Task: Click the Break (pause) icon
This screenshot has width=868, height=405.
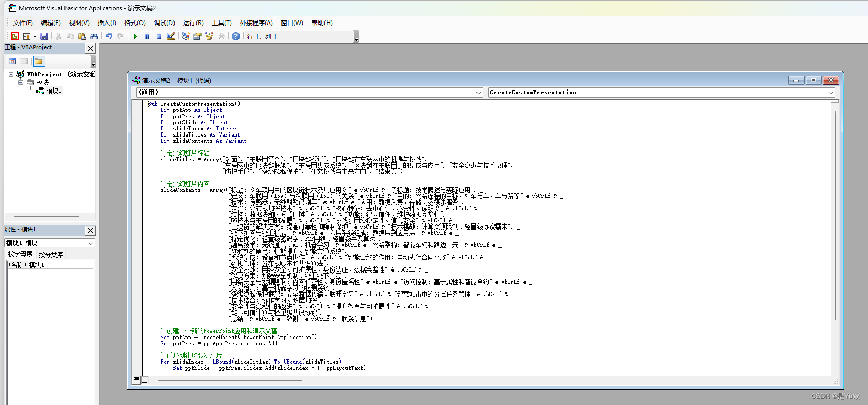Action: pyautogui.click(x=147, y=36)
